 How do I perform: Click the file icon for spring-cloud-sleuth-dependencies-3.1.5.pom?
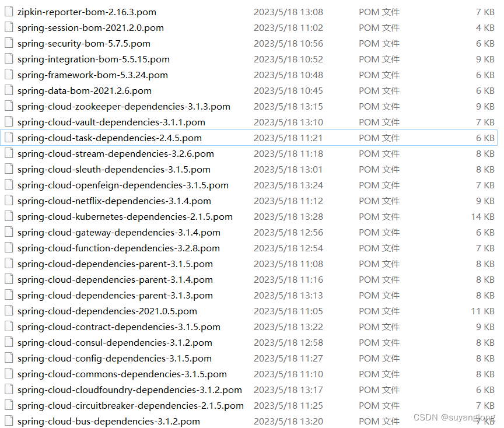(x=9, y=169)
